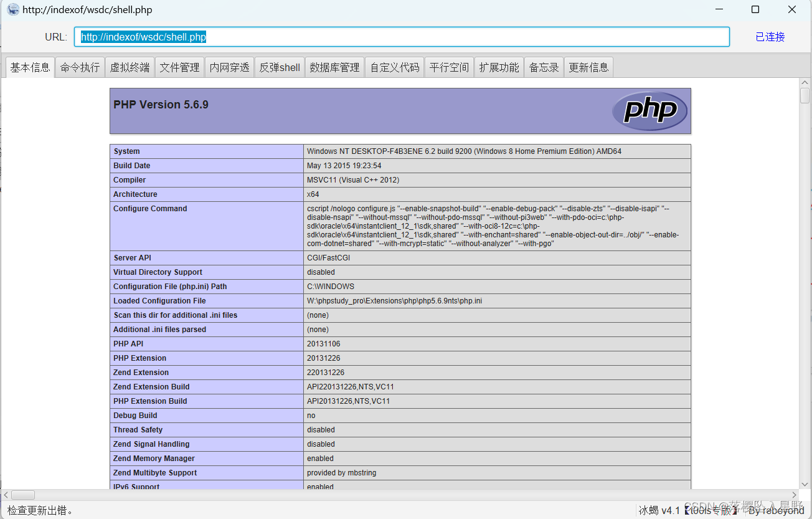Screen dimensions: 812x519
Task: Click the Zend Extension value 220131226
Action: click(x=325, y=373)
